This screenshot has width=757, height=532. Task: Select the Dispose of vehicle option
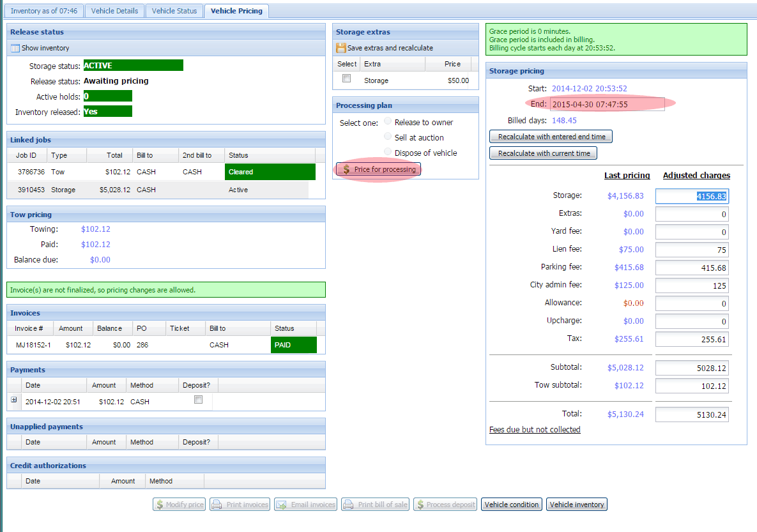[388, 152]
